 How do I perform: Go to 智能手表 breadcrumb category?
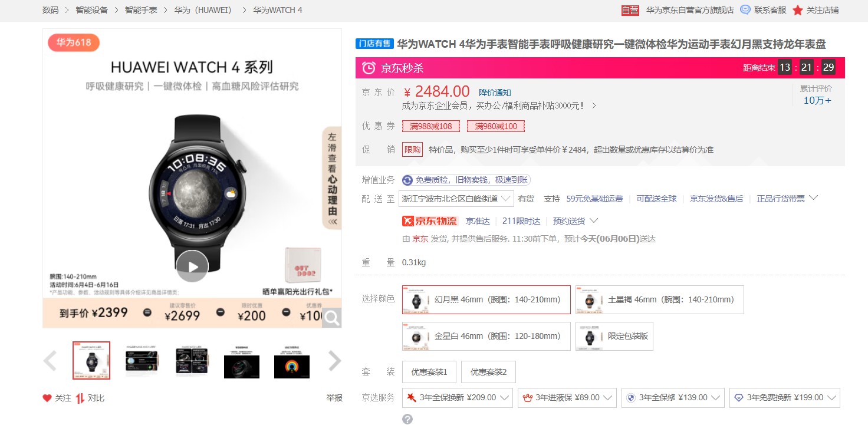pos(141,10)
